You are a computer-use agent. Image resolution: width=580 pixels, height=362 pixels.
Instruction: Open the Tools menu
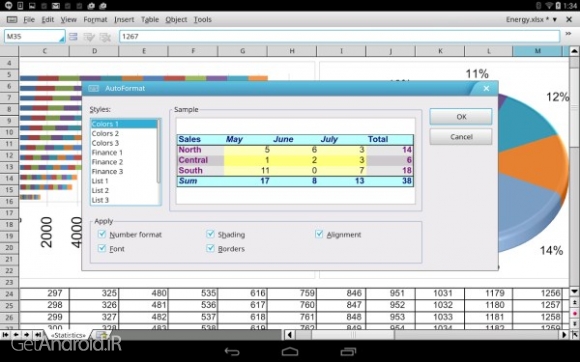click(203, 20)
